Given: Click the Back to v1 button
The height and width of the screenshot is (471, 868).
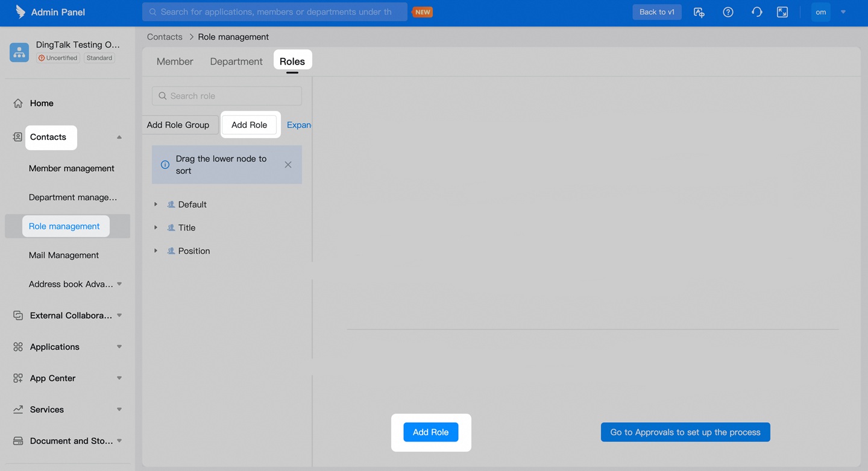Looking at the screenshot, I should coord(657,12).
